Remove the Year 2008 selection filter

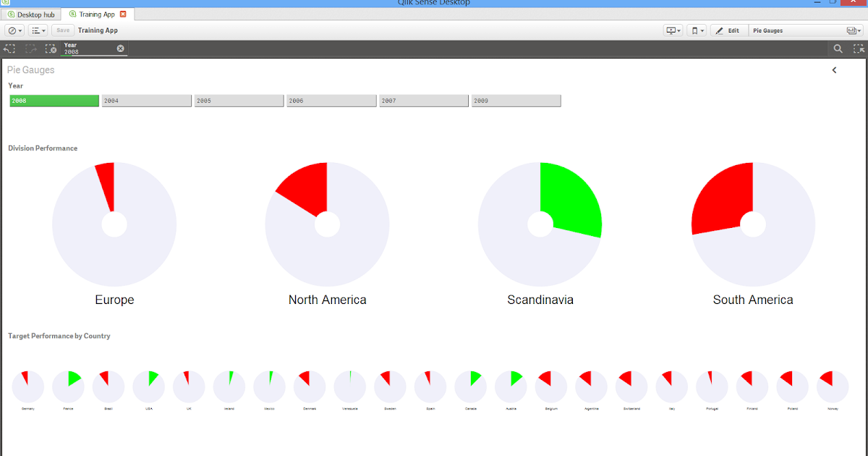click(119, 48)
